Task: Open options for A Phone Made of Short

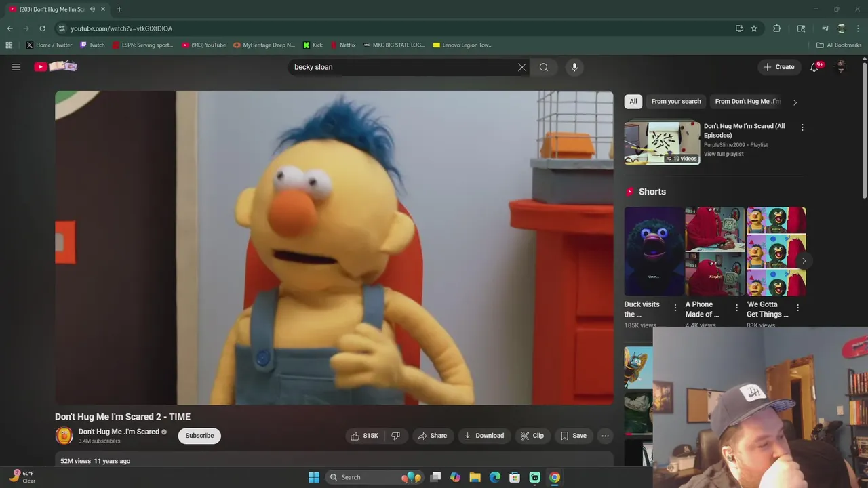Action: point(736,308)
